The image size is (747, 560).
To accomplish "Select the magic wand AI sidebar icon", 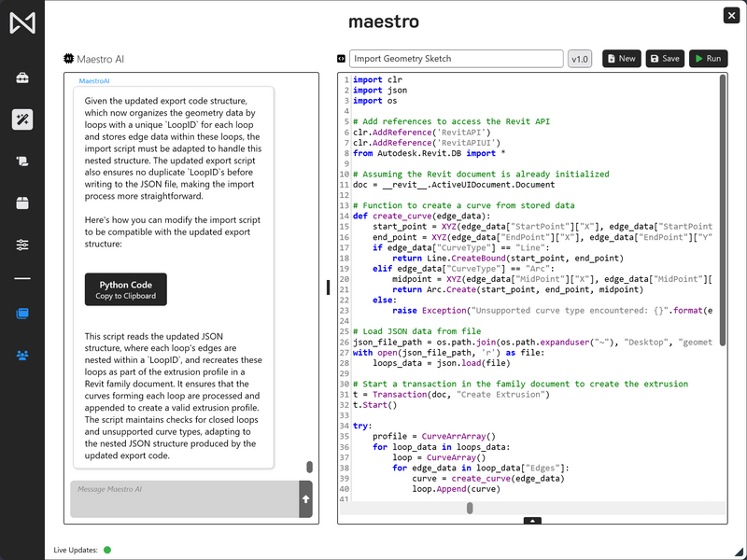I will (22, 119).
